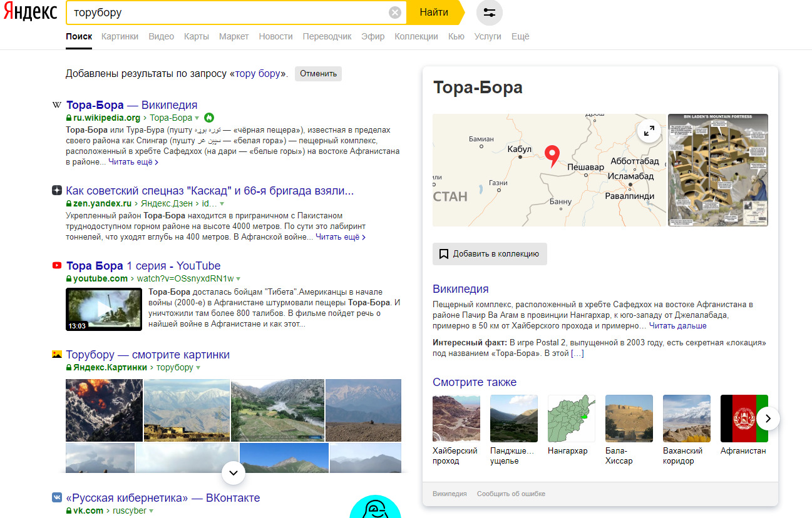The image size is (812, 518).
Task: Open the Bin Laden mountain fortress image
Action: tap(717, 170)
